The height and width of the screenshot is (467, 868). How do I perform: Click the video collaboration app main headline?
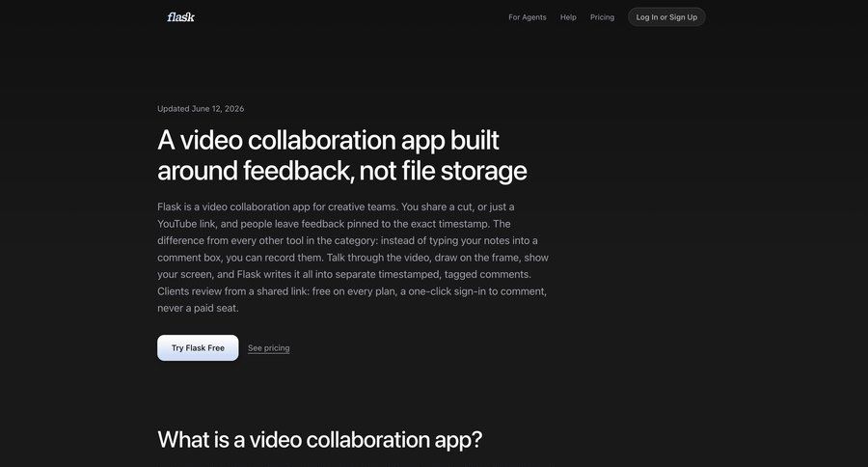[342, 155]
